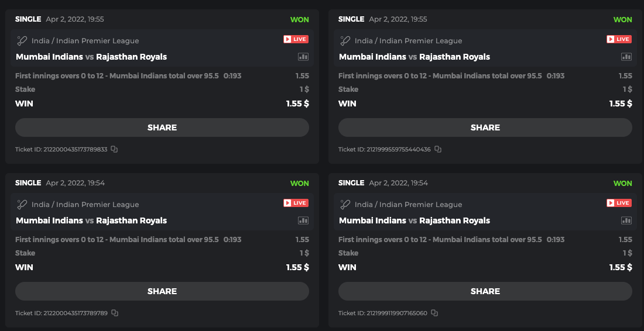This screenshot has height=331, width=644.
Task: Watch LIVE stream on ticket 789789
Action: pyautogui.click(x=296, y=203)
